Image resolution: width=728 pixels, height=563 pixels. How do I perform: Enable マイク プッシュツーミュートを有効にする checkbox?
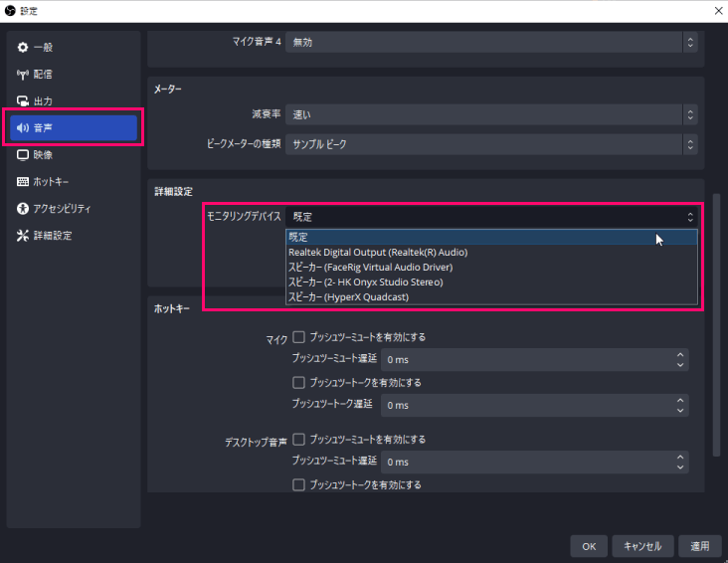coord(298,337)
